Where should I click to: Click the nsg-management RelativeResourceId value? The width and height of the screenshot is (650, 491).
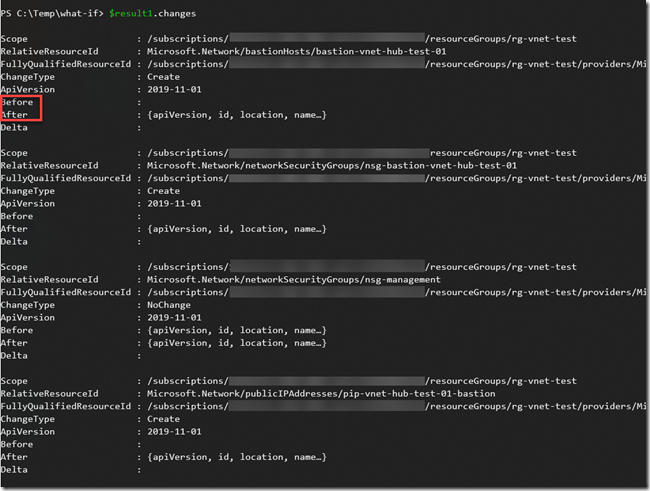pos(293,280)
